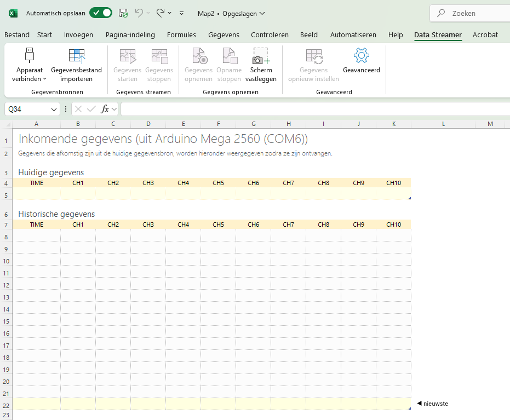The width and height of the screenshot is (510, 420).
Task: Expand the dropdown next to fx
Action: click(x=114, y=109)
